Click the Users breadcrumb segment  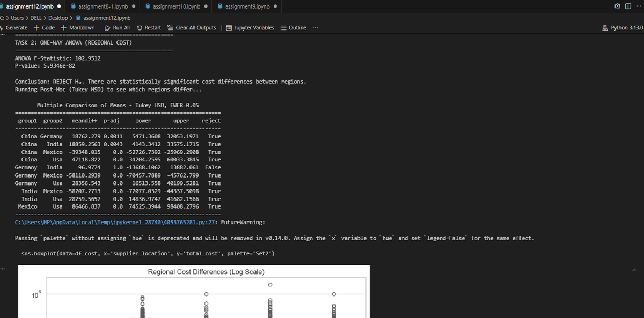18,18
